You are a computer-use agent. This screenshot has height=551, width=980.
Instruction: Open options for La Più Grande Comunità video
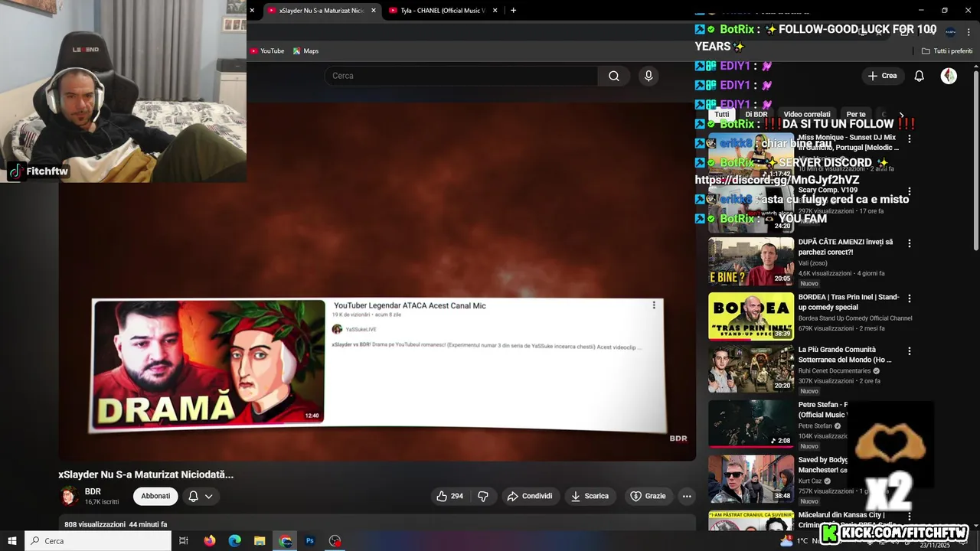click(x=910, y=351)
